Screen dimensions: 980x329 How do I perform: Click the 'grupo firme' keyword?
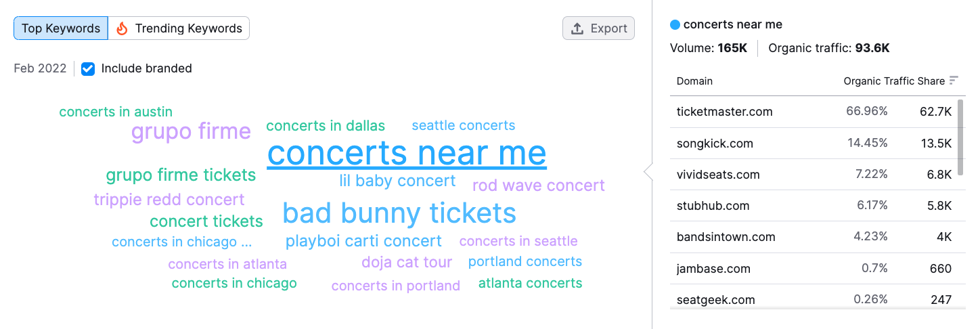tap(191, 131)
